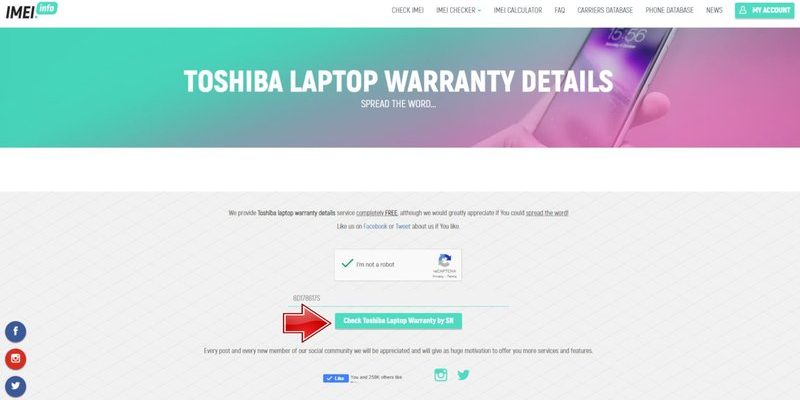Click the IMEI.info logo
The width and height of the screenshot is (800, 400).
pos(32,10)
